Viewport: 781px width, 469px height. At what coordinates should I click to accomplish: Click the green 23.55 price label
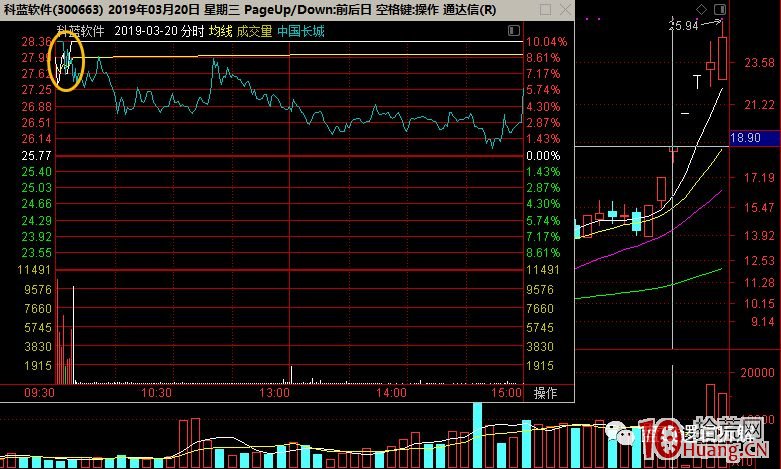pos(36,253)
